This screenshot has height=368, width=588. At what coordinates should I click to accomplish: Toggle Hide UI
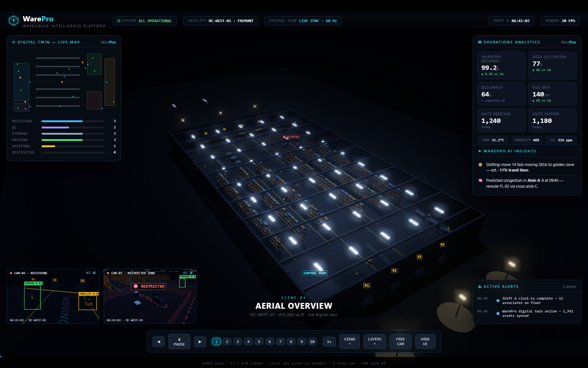(425, 342)
